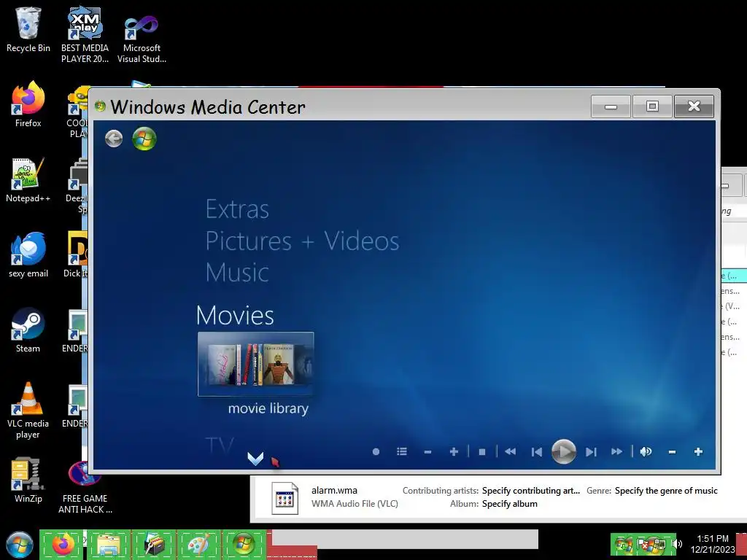This screenshot has width=747, height=560.
Task: Click the movie library label
Action: [x=268, y=408]
